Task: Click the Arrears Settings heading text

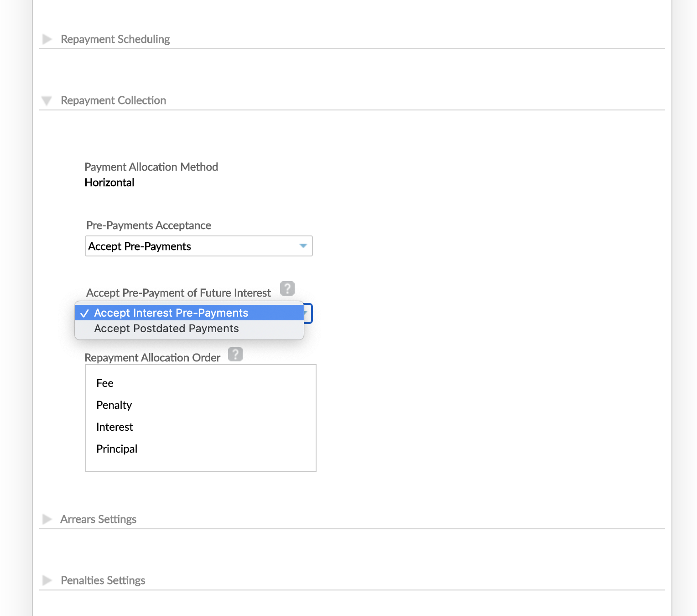Action: tap(98, 519)
